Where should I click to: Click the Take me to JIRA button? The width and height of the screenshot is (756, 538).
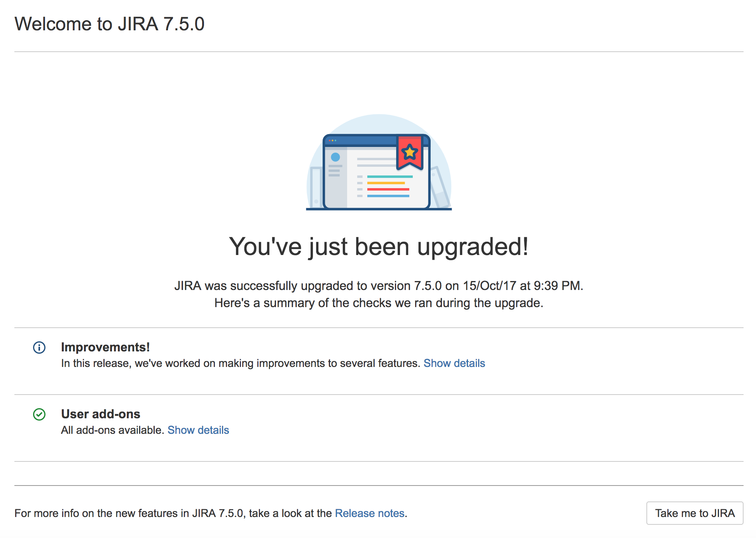tap(695, 513)
